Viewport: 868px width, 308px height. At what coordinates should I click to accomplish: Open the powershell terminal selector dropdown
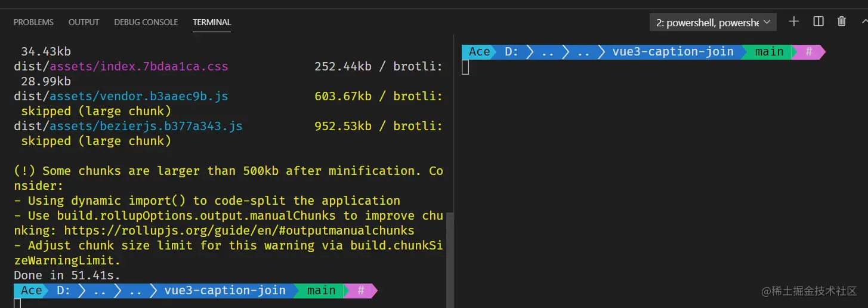[x=713, y=22]
